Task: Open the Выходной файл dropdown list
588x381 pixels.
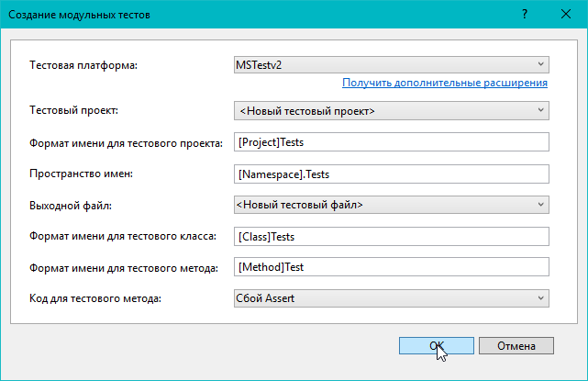Action: click(x=391, y=204)
